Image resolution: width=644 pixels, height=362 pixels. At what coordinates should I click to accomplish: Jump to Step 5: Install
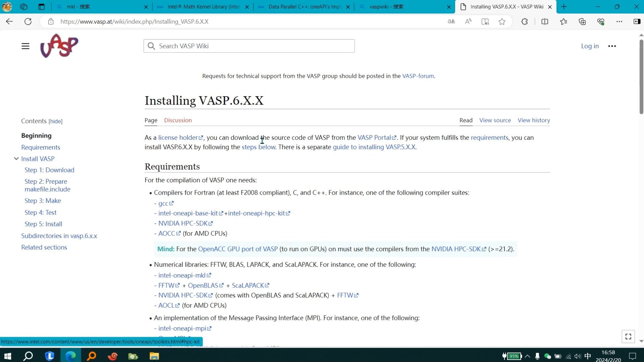43,224
